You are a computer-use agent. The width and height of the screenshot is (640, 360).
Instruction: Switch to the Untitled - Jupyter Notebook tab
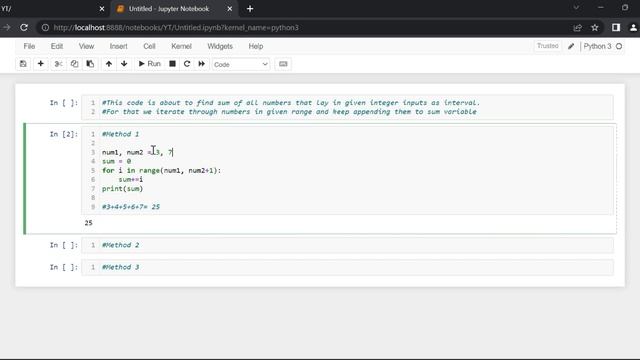pyautogui.click(x=169, y=9)
